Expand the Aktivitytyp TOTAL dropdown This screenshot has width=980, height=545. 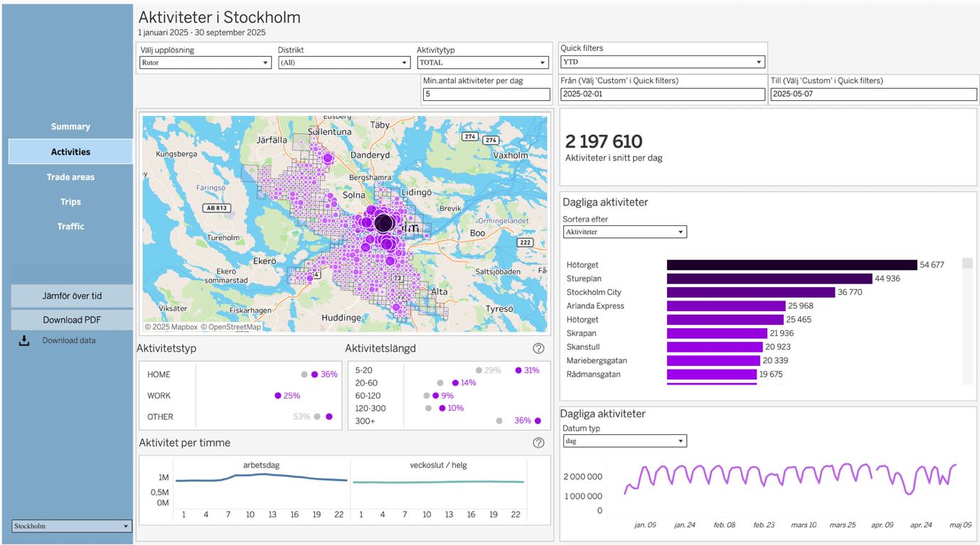[482, 63]
